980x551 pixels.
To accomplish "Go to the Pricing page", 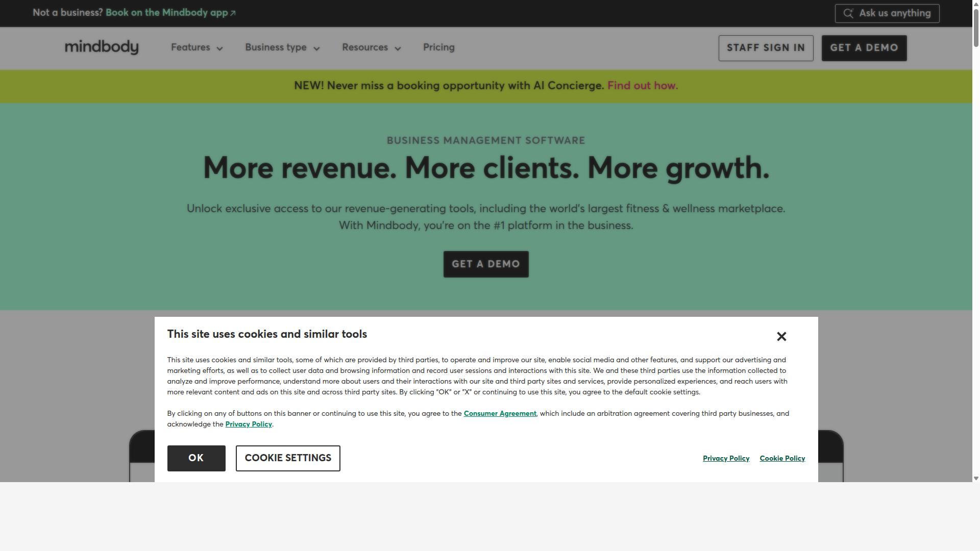I will (x=439, y=47).
